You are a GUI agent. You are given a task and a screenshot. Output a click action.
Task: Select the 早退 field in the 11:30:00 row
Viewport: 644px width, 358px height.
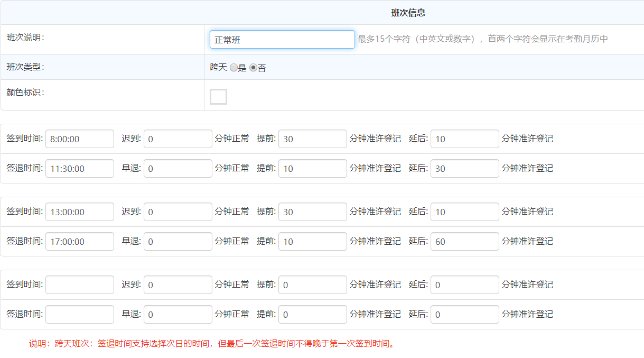coord(178,169)
